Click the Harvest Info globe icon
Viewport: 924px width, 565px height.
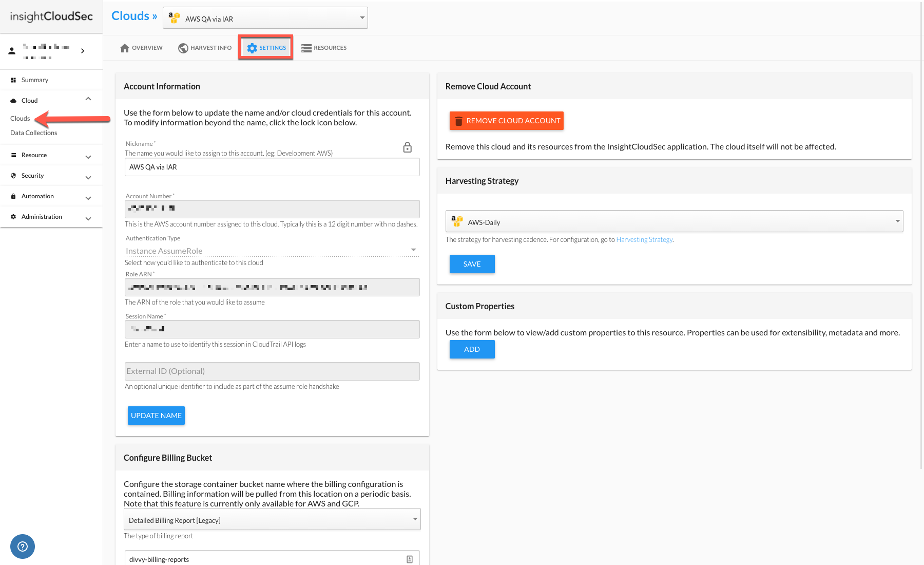tap(183, 48)
